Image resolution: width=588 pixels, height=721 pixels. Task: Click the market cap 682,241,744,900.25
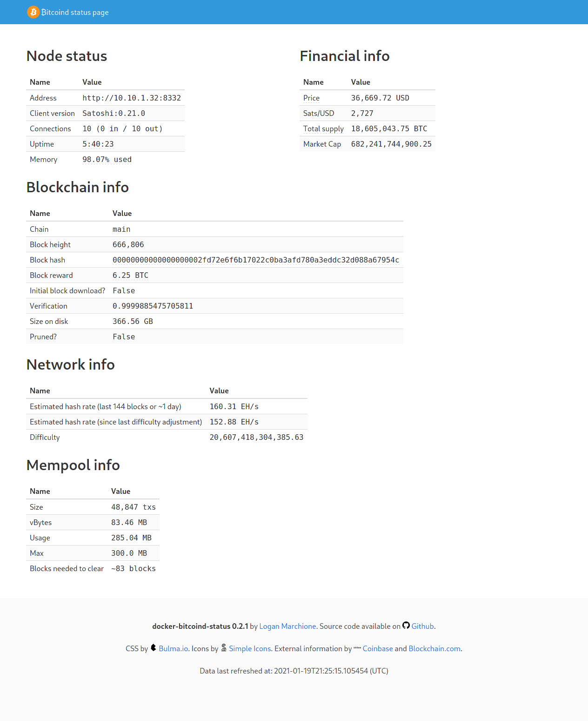(391, 144)
